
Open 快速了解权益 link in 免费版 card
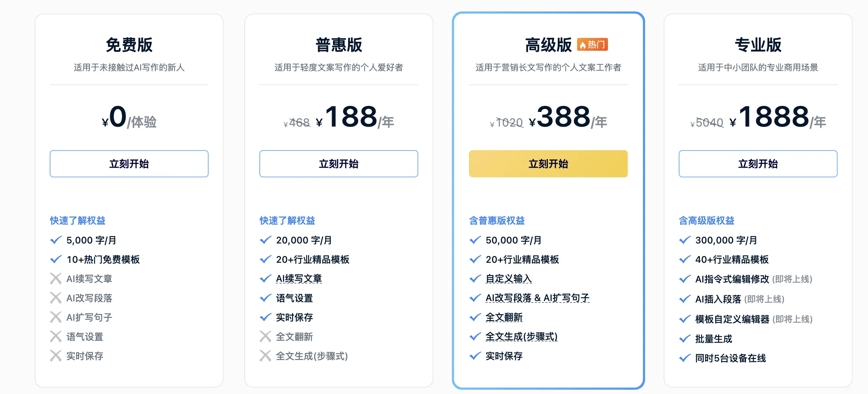point(78,221)
